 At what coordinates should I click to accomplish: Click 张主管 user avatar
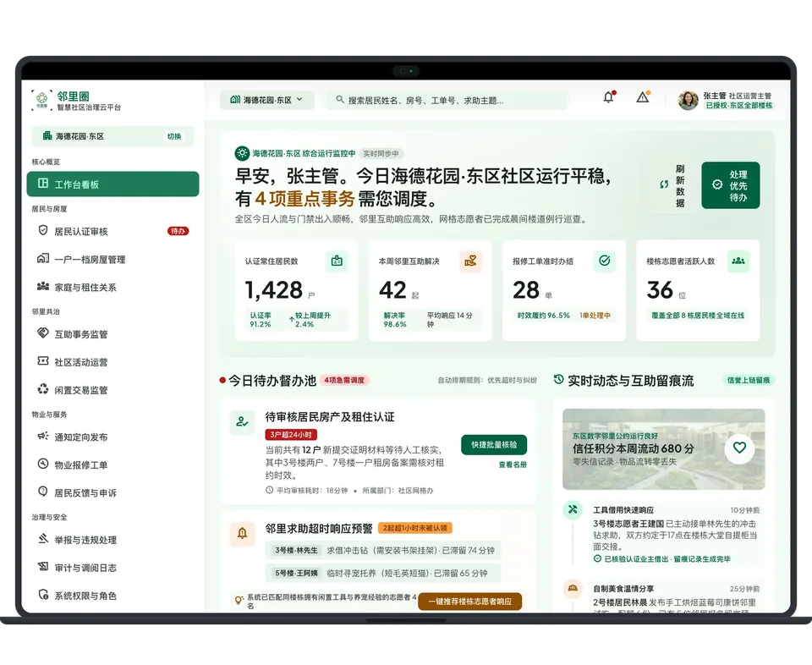point(689,100)
